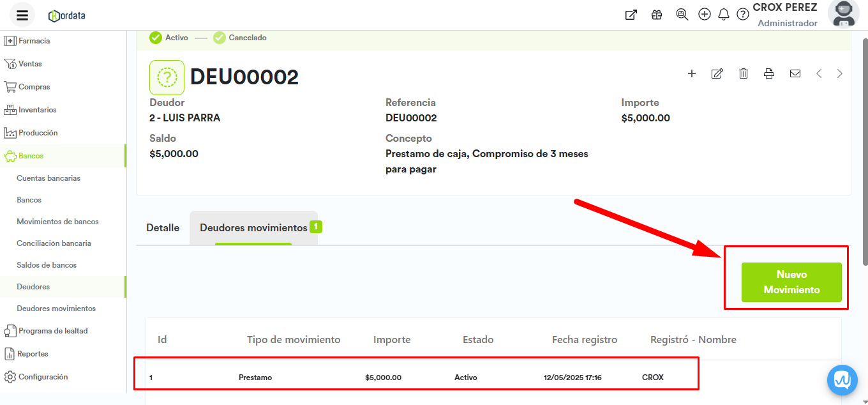
Task: Delete record using the trash icon
Action: coord(744,73)
